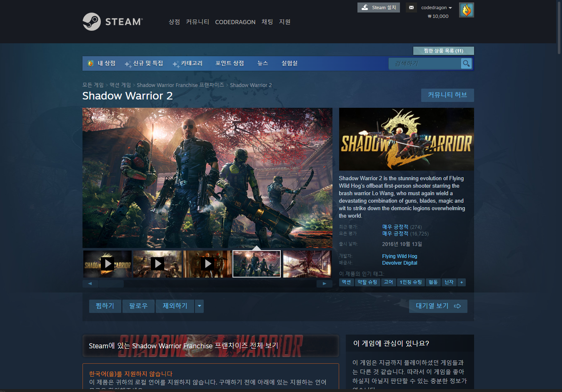Click the plus button to add tags
562x392 pixels.
tap(462, 283)
